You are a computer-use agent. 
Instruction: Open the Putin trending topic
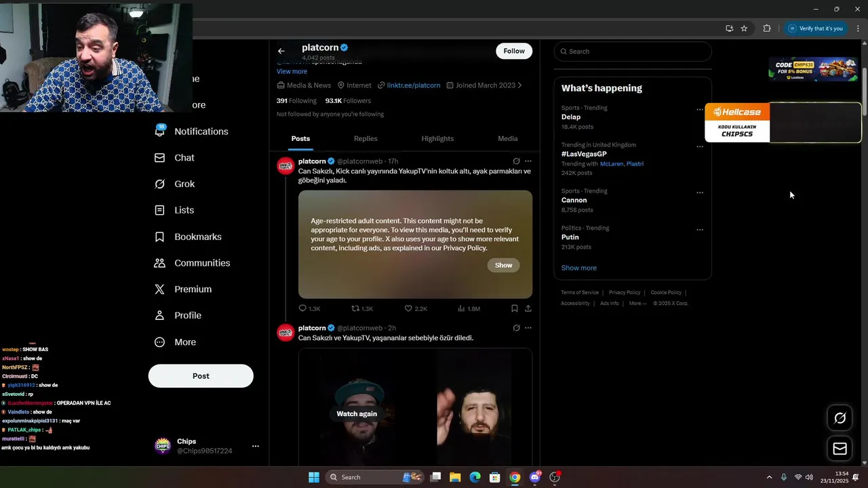click(570, 237)
